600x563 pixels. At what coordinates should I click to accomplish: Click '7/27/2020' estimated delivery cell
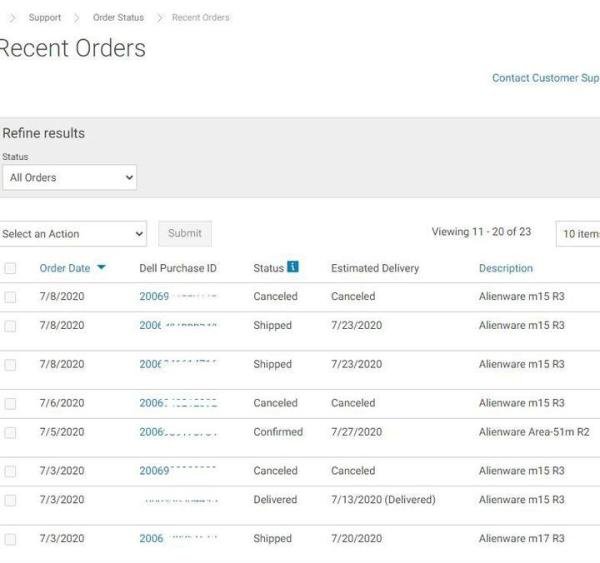[x=357, y=432]
